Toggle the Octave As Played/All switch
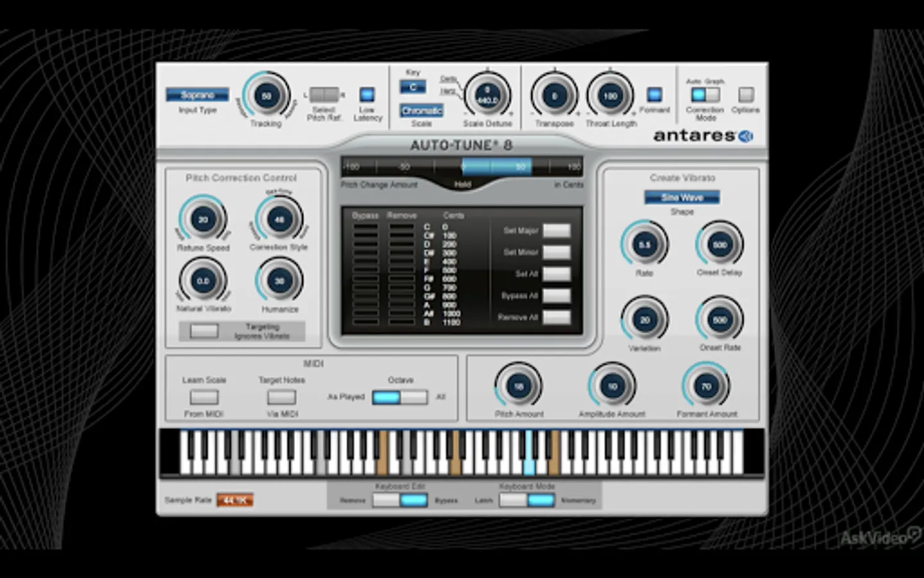The width and height of the screenshot is (924, 578). [x=400, y=398]
